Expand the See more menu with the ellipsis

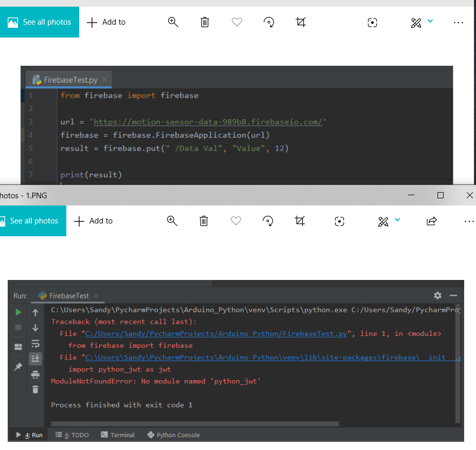(469, 221)
